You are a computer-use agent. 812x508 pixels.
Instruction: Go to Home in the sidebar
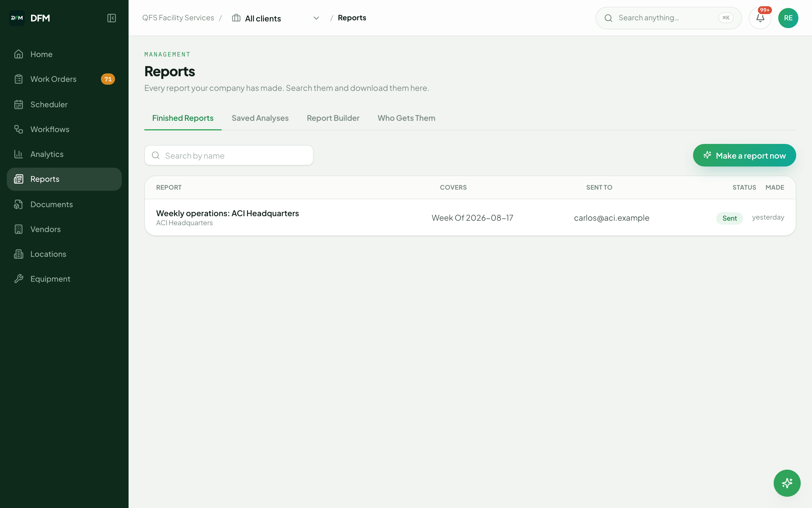coord(64,54)
